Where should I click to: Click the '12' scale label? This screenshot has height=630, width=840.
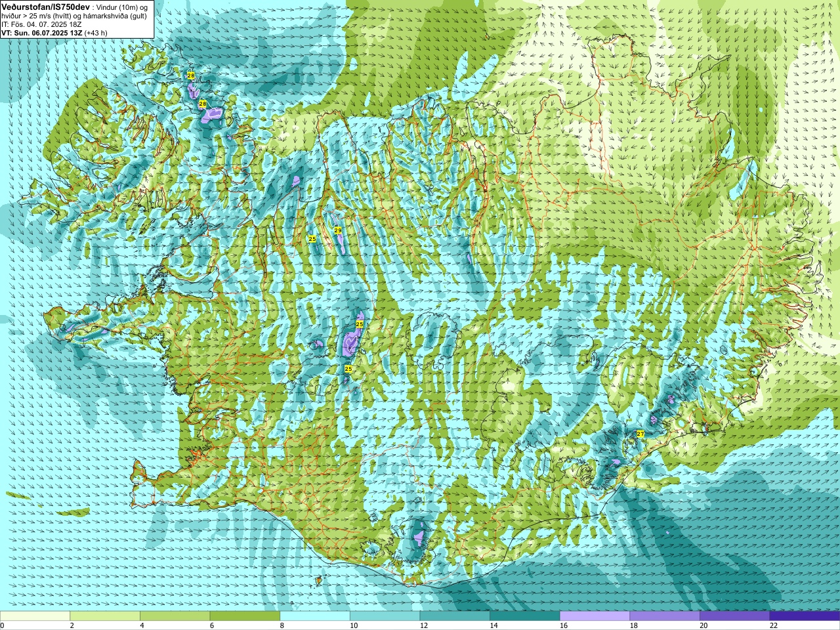[x=423, y=626]
